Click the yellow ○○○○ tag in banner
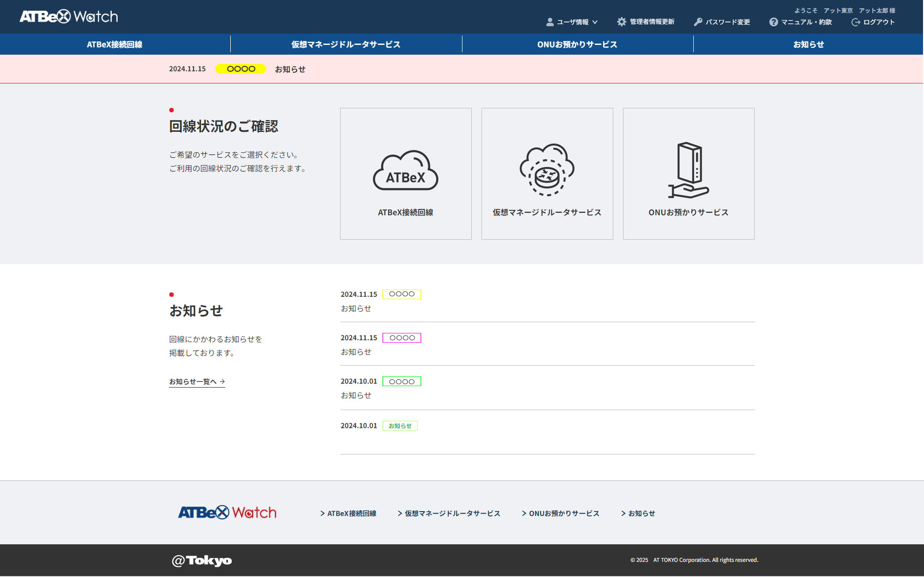Viewport: 924px width, 577px height. tap(241, 69)
